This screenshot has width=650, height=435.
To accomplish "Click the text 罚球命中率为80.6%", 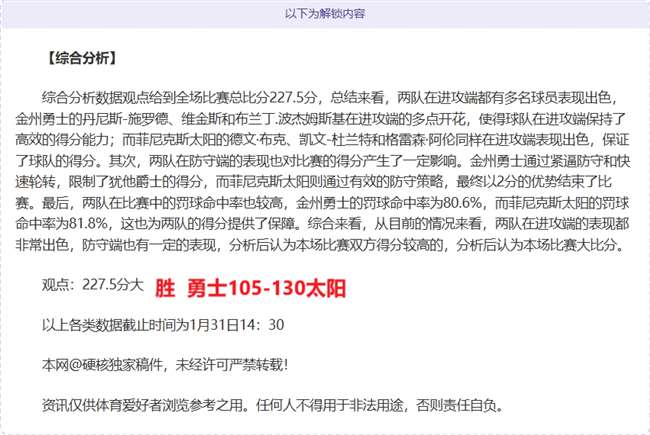I will coord(422,203).
